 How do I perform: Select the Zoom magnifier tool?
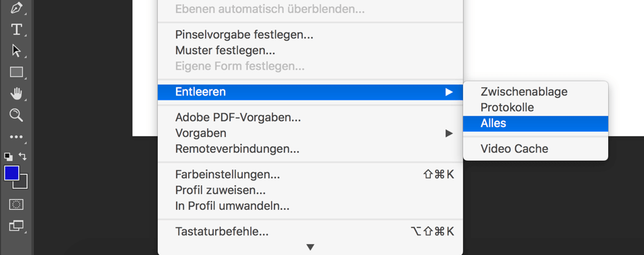pyautogui.click(x=16, y=115)
